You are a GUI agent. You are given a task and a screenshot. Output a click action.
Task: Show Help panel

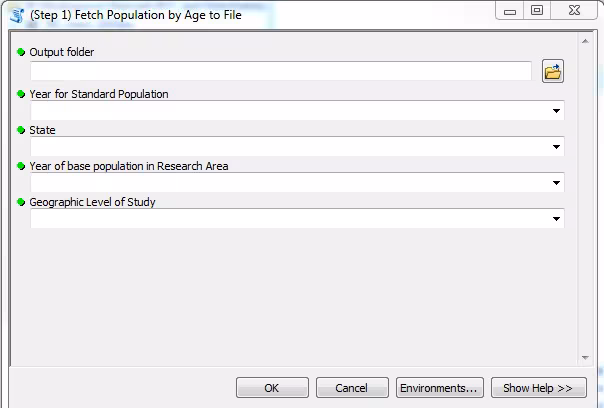[537, 388]
